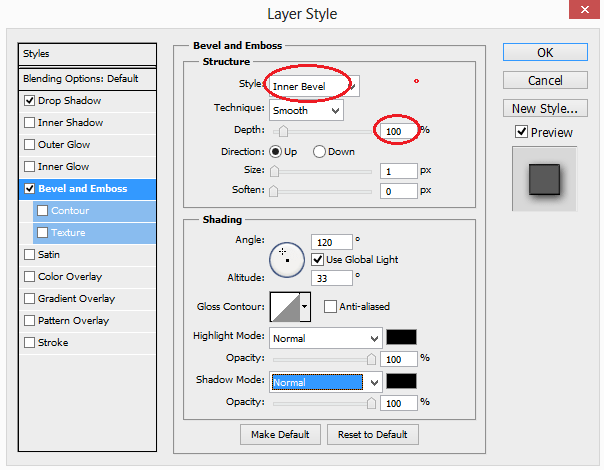The image size is (604, 470).
Task: Enable the Outer Glow checkbox
Action: click(x=29, y=145)
